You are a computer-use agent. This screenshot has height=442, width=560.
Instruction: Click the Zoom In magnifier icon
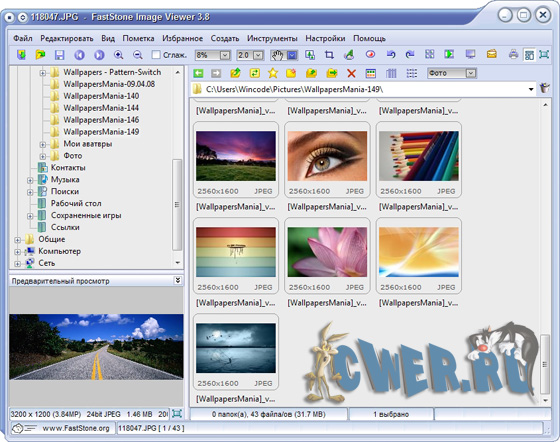119,55
